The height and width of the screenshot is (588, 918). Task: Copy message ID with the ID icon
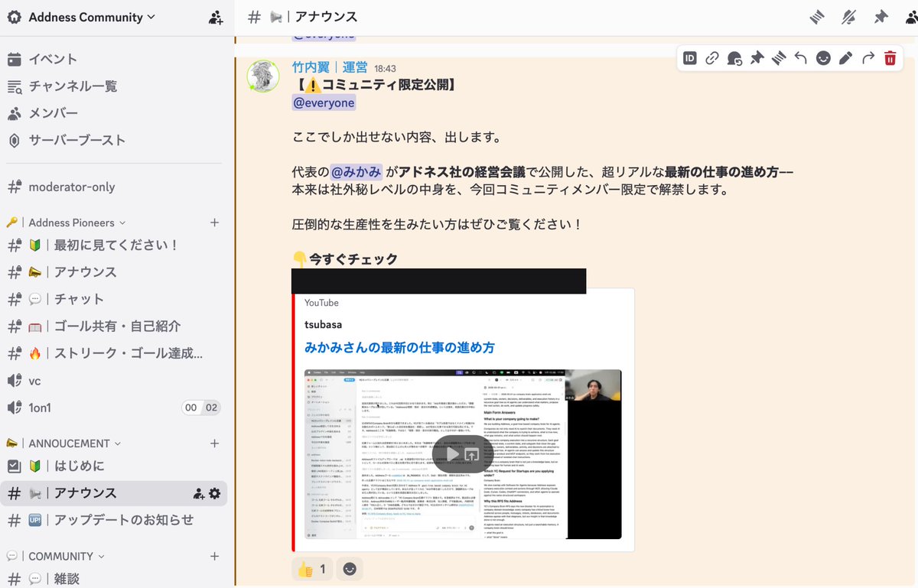690,58
